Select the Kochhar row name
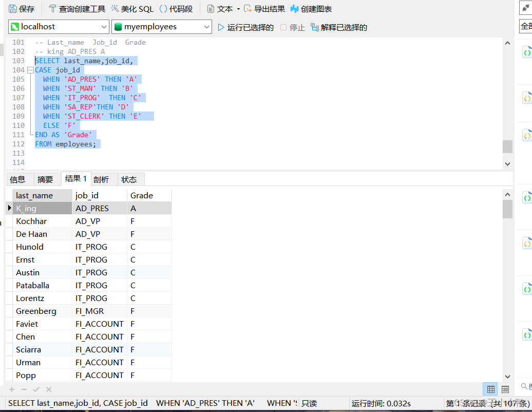This screenshot has height=412, width=532. pyautogui.click(x=43, y=221)
